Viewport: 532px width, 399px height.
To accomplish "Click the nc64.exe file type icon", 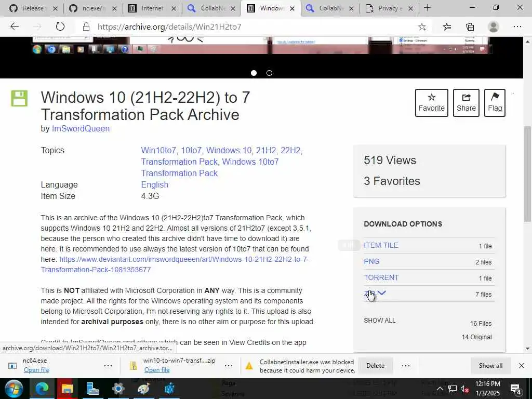I will pyautogui.click(x=12, y=366).
